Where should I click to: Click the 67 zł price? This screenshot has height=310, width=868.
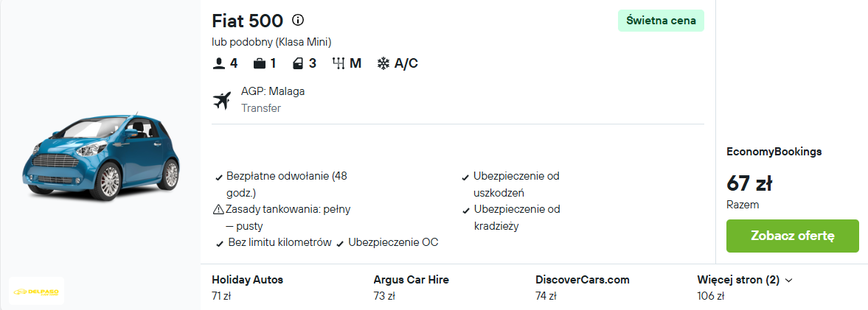click(749, 183)
